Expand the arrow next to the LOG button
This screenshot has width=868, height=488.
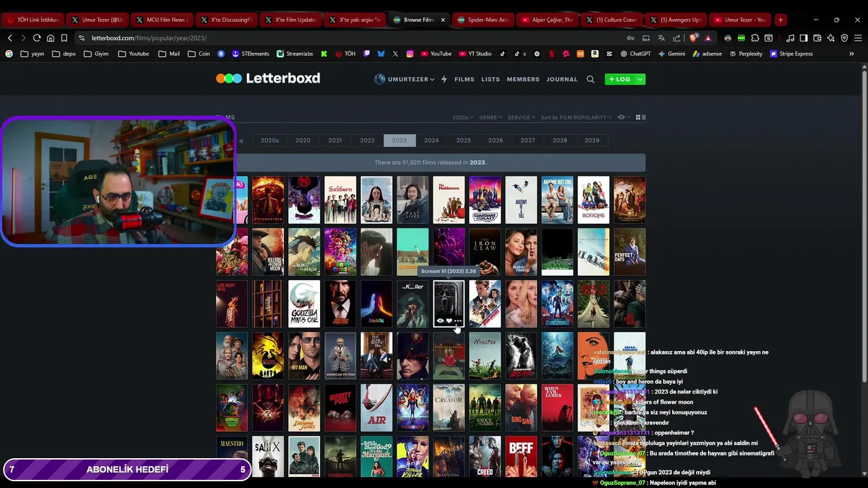tap(640, 79)
